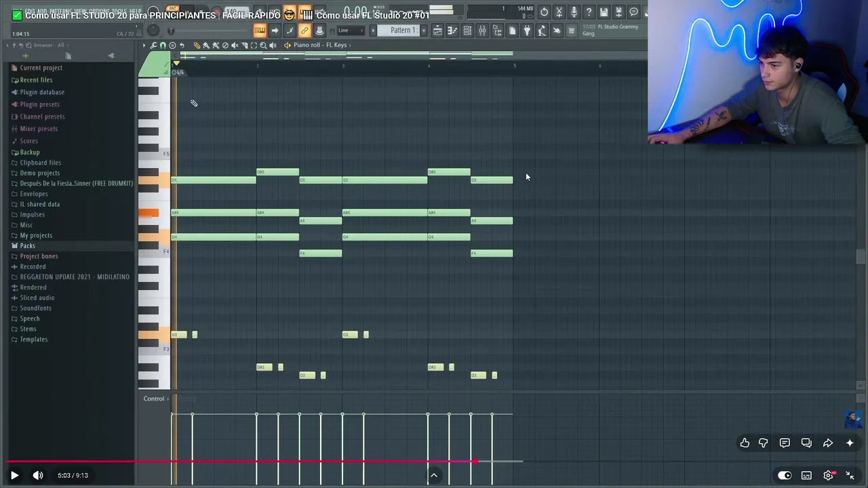Click the Browser - All header label
Viewport: 868px width, 488px height.
(49, 45)
